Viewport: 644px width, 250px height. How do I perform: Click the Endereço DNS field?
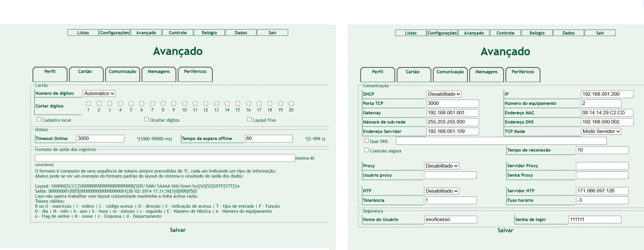(607, 122)
